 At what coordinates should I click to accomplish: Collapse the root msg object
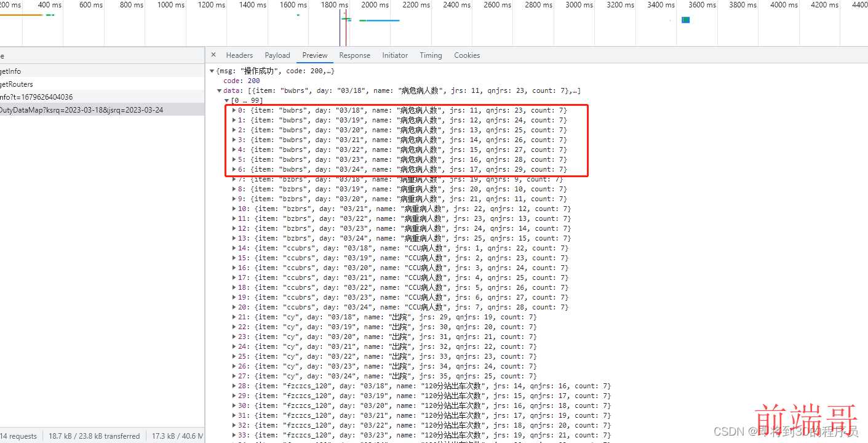213,71
